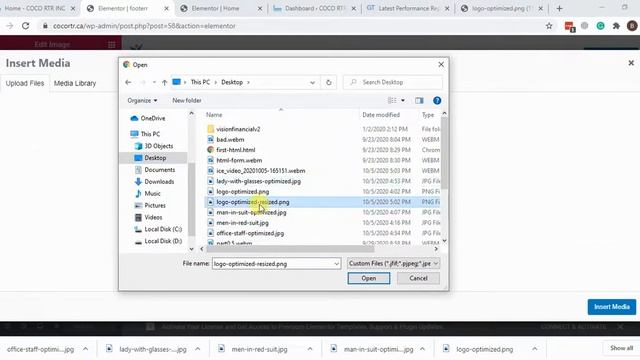Open Music folder in sidebar
640x360 pixels.
148,193
